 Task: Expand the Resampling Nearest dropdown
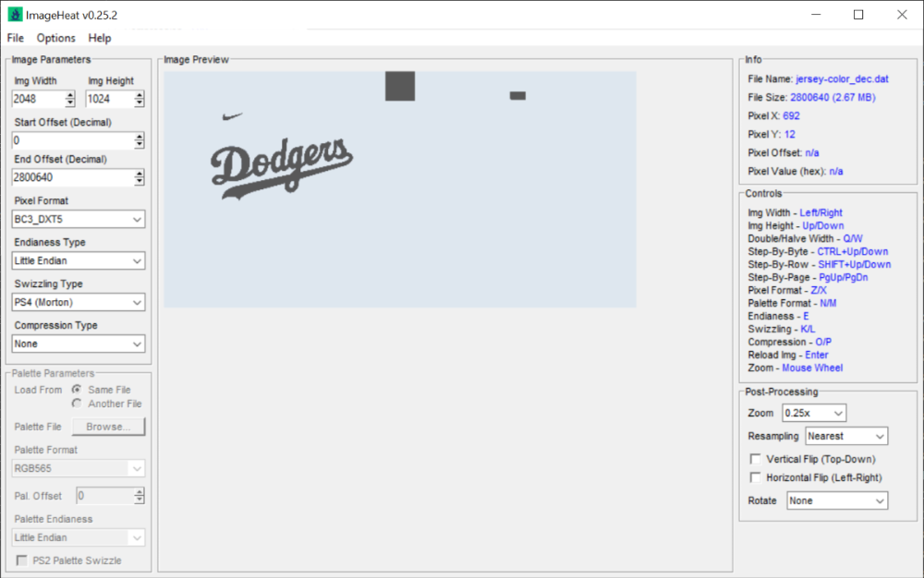click(845, 436)
